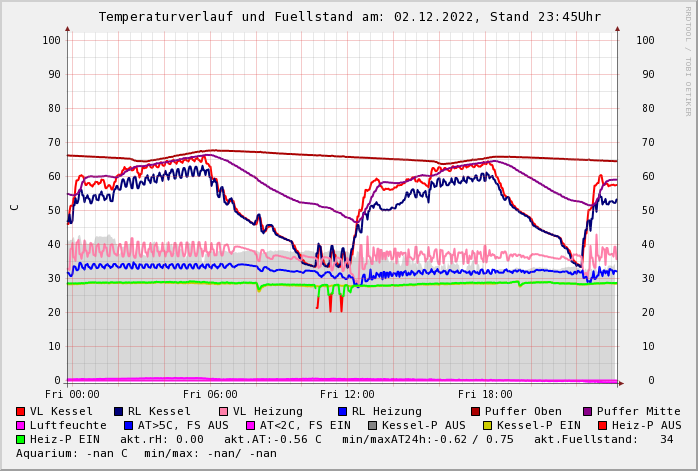698x471 pixels.
Task: Click the red VL Kessel legend swatch
Action: pyautogui.click(x=21, y=412)
